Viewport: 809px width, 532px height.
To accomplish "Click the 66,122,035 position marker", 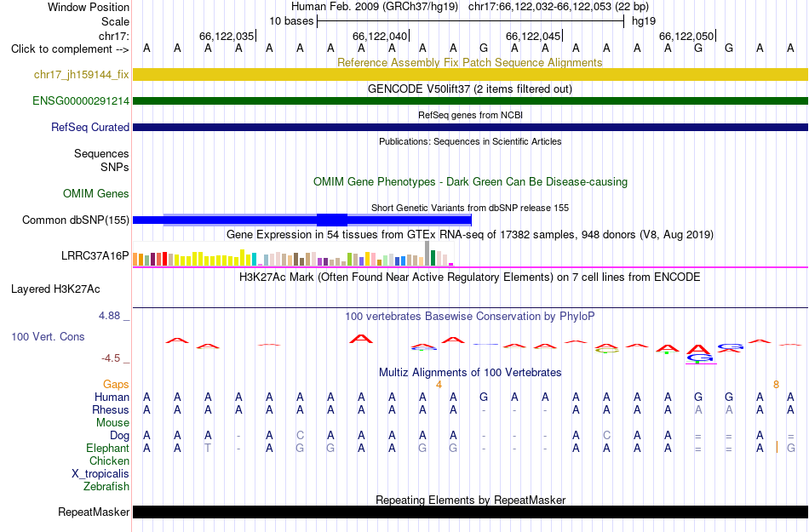I will click(x=227, y=36).
